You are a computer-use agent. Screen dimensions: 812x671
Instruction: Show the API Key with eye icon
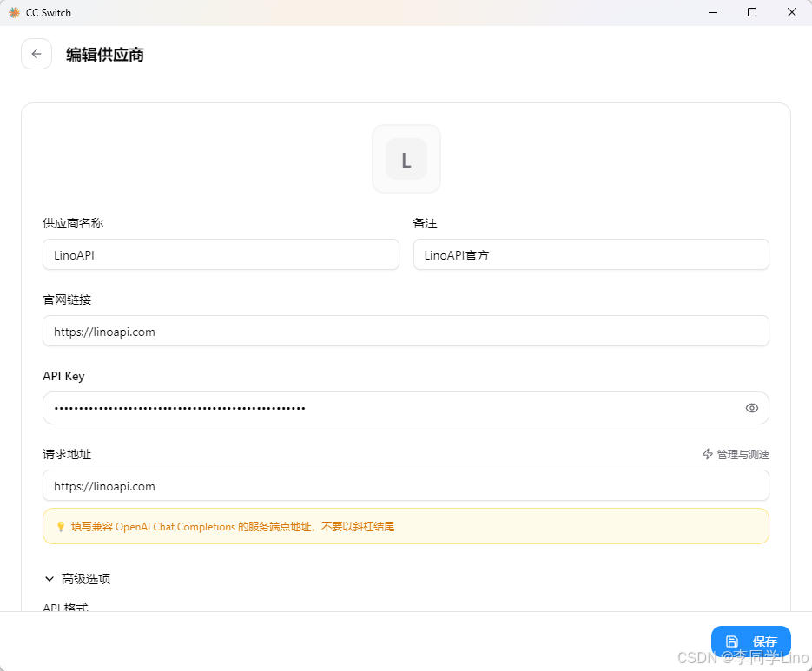tap(752, 408)
